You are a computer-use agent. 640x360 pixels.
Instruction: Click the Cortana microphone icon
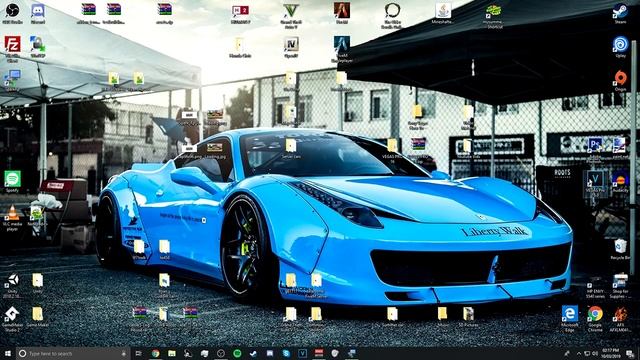click(x=124, y=353)
